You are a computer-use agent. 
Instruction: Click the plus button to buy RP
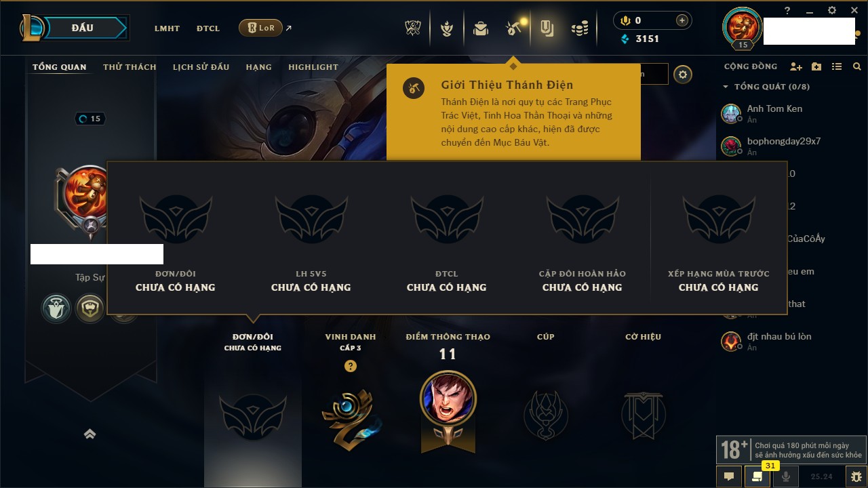click(x=682, y=20)
